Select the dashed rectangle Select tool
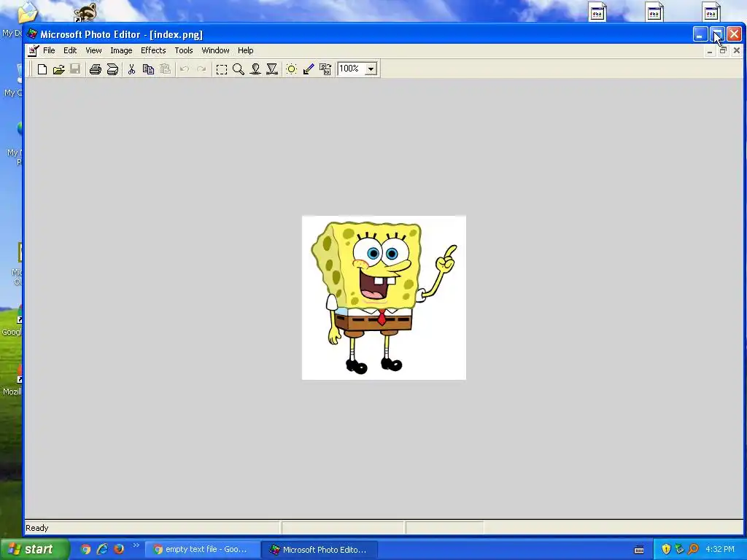The height and width of the screenshot is (560, 747). coord(222,69)
